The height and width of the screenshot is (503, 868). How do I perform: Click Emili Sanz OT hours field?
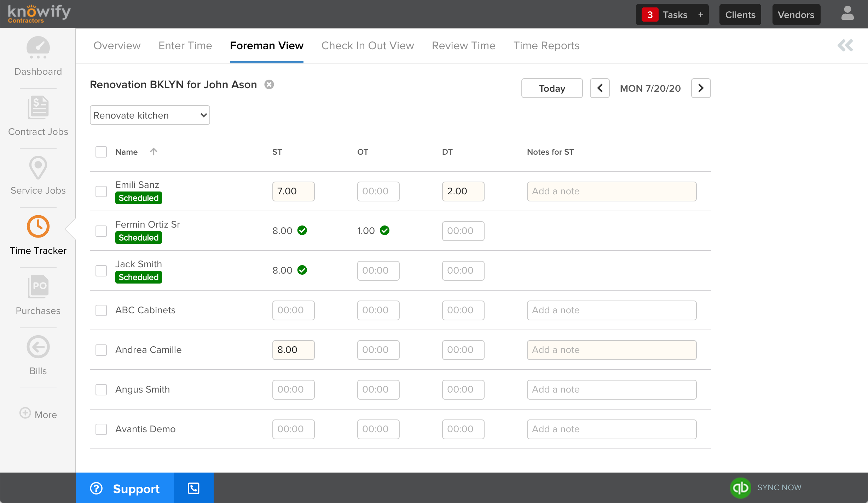pyautogui.click(x=378, y=192)
